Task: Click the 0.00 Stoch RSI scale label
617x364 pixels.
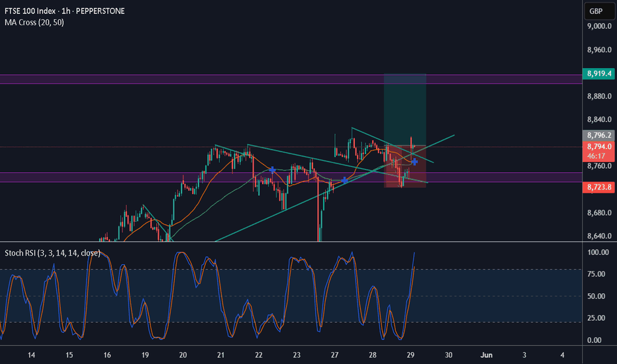Action: (x=594, y=340)
